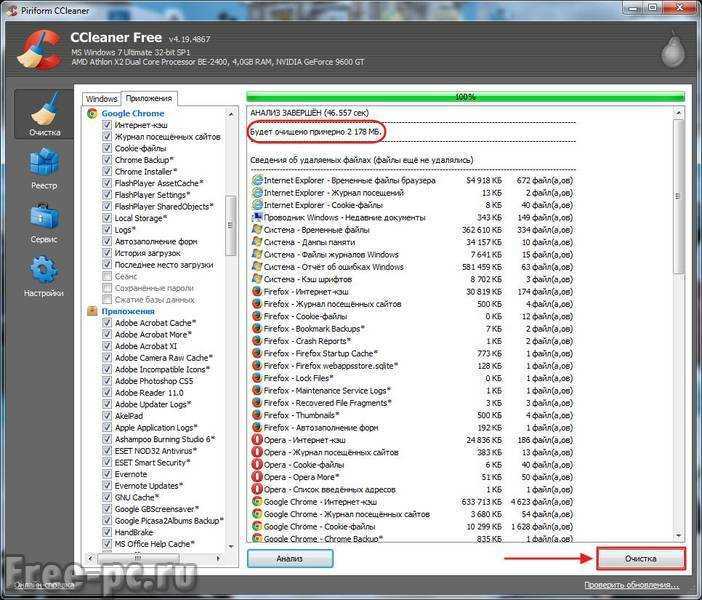This screenshot has height=600, width=702.
Task: Click Firefox icon of Lock Files row
Action: click(257, 378)
